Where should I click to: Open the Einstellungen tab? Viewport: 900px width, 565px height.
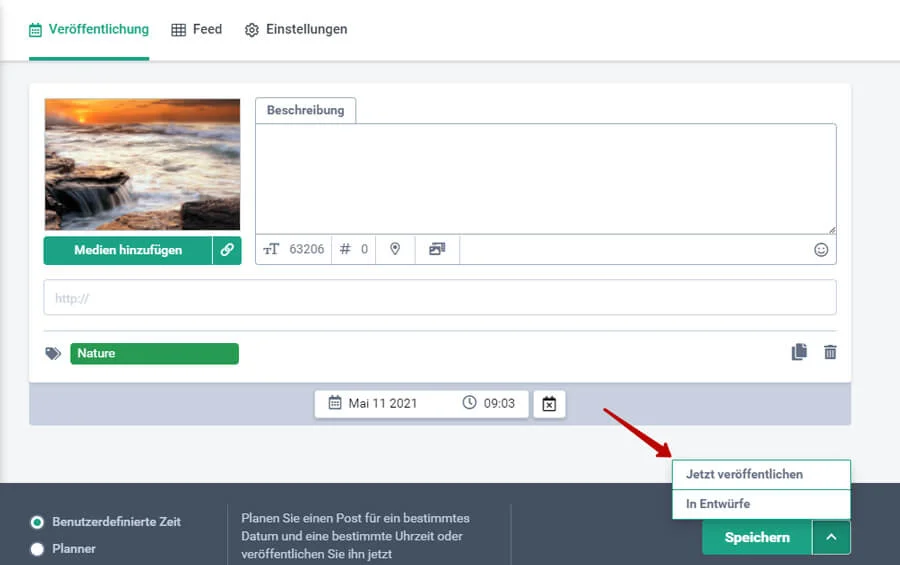tap(296, 30)
